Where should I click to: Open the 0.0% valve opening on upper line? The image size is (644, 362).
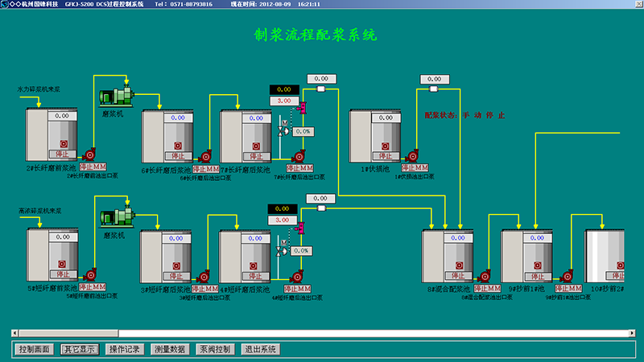[302, 131]
